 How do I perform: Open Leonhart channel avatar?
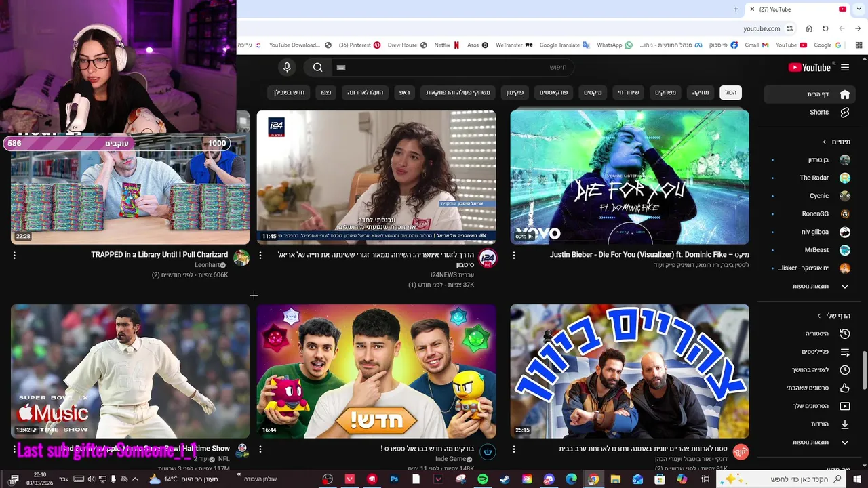coord(241,258)
